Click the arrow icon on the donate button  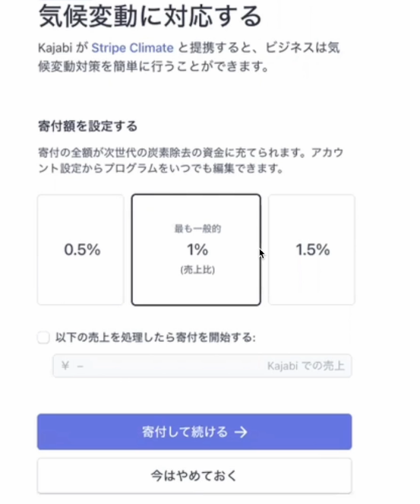pyautogui.click(x=241, y=433)
